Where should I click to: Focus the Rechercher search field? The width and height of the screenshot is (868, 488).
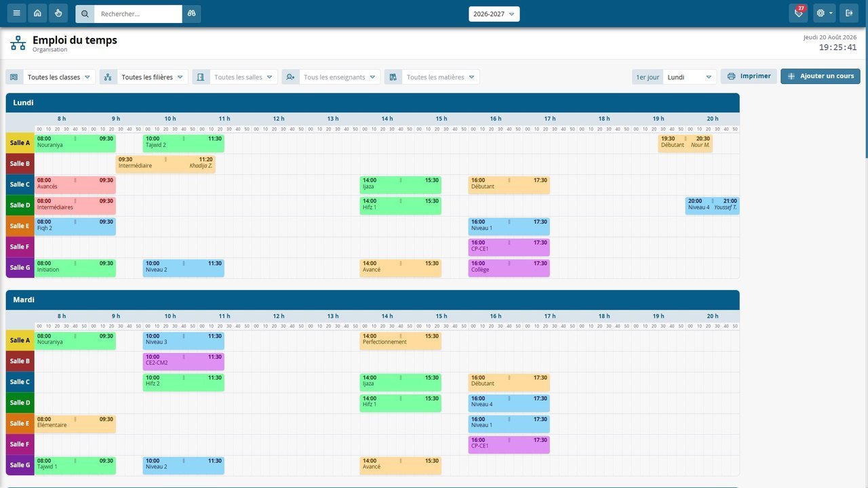tap(138, 14)
